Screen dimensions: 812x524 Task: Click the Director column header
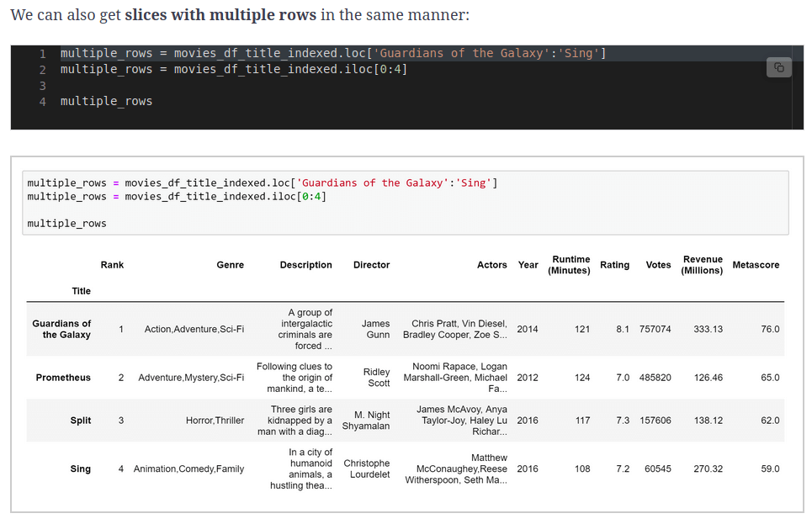point(371,265)
